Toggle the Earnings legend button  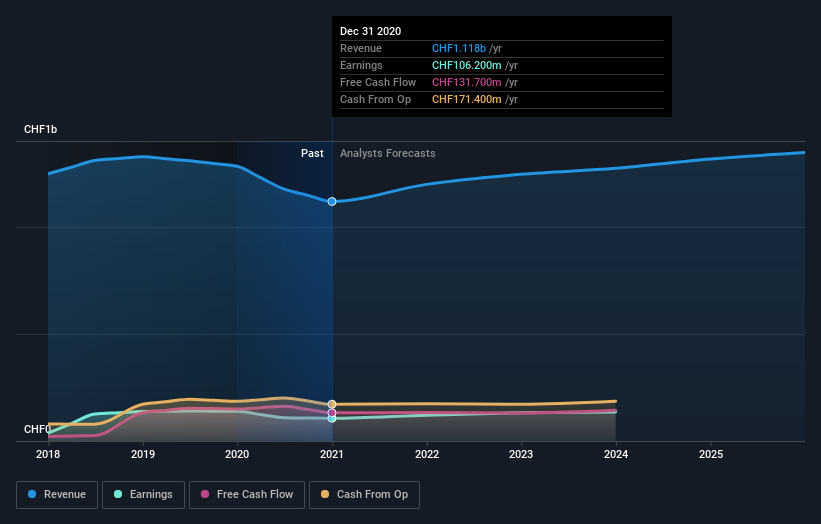tap(143, 495)
